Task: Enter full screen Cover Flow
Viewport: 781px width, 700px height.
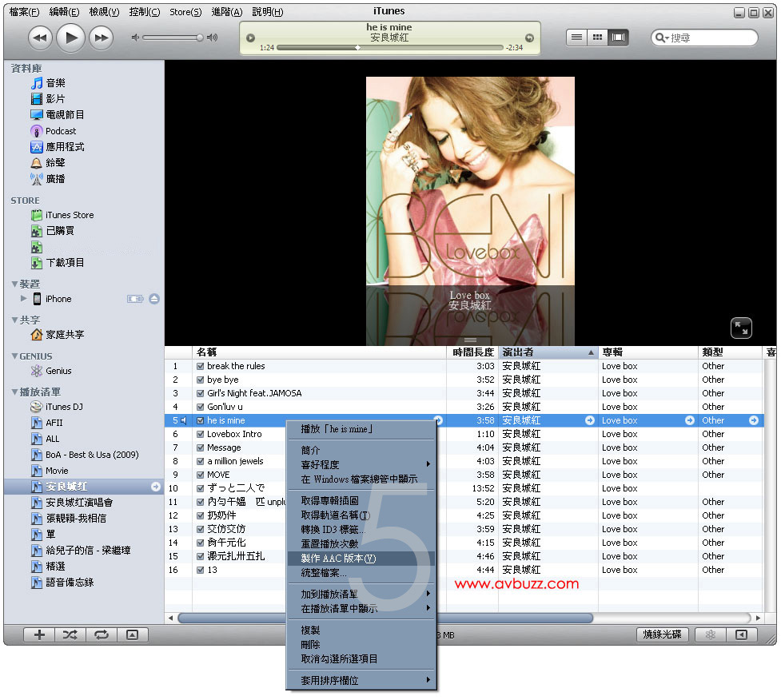Action: (x=741, y=328)
